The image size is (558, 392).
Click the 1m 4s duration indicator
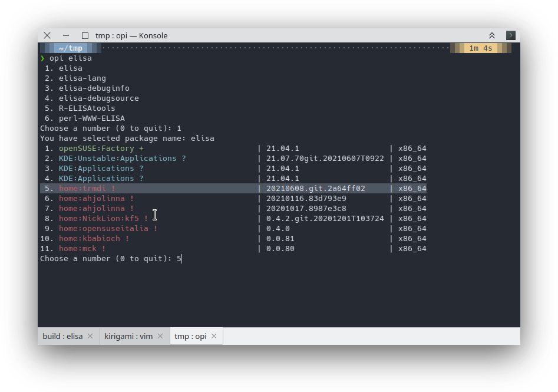point(481,48)
